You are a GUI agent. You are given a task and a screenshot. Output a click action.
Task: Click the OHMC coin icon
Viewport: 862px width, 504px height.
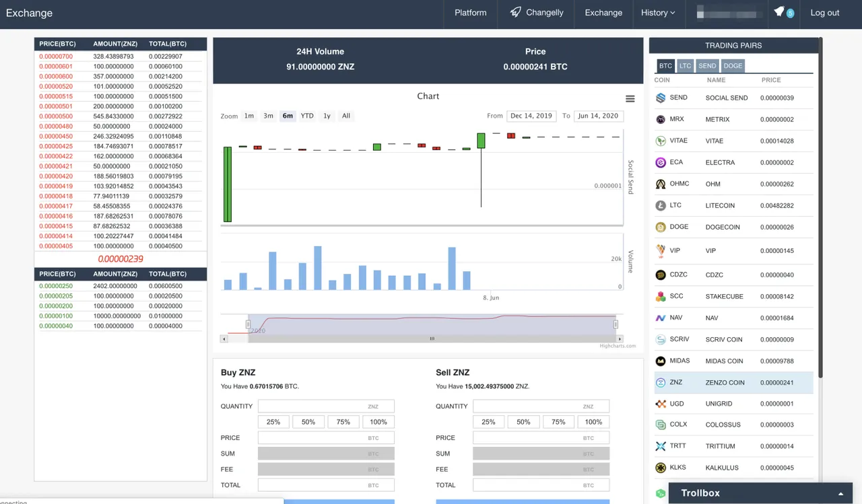[661, 184]
